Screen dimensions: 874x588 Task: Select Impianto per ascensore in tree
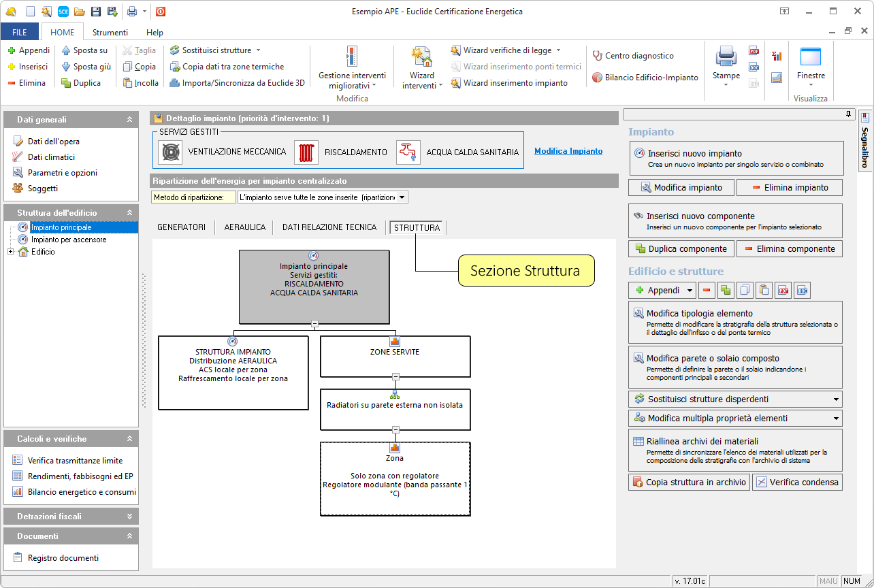pos(68,240)
